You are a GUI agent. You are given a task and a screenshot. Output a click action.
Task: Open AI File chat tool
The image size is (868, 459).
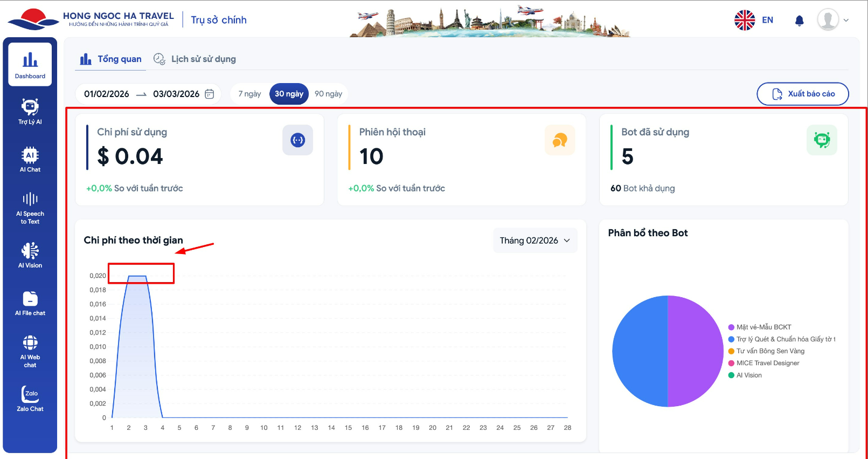[x=30, y=303]
